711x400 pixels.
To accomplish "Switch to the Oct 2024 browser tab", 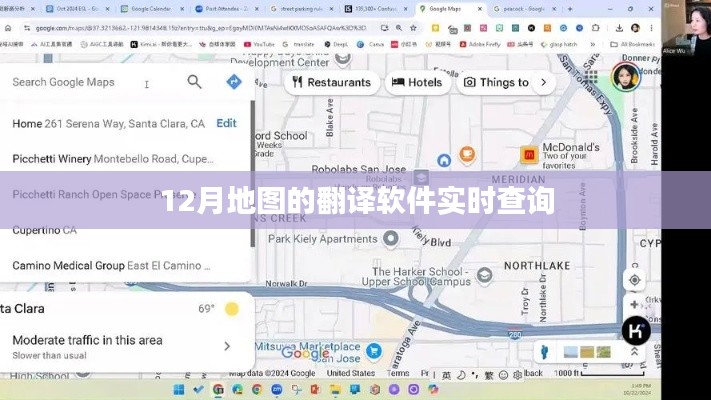I will point(77,9).
